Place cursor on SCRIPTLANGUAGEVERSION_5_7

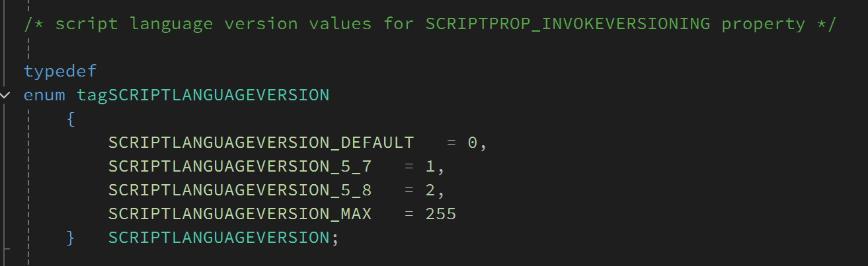pos(240,166)
